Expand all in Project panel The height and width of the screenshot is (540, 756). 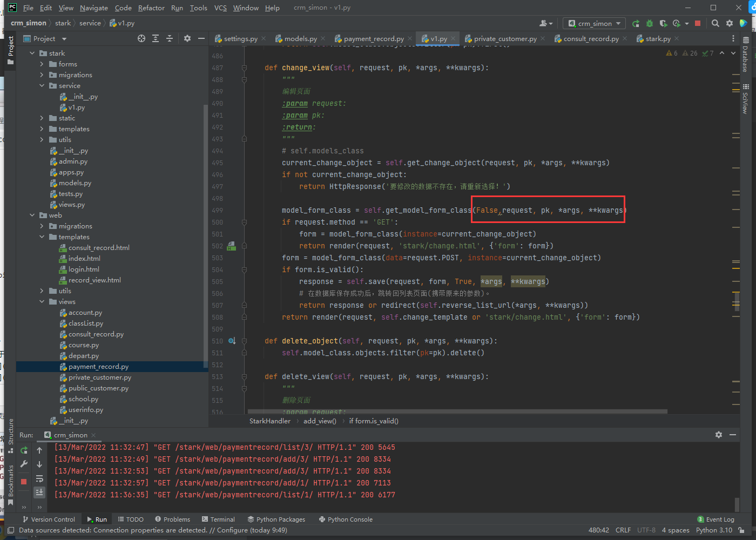click(156, 38)
